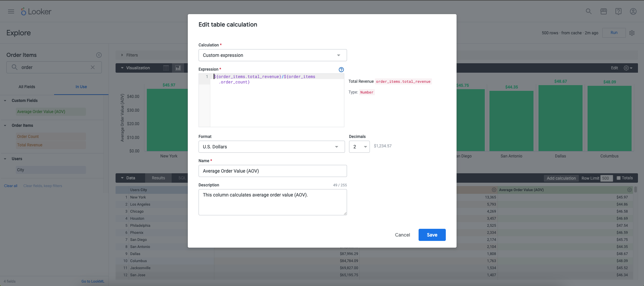Save the table calculation
This screenshot has width=644, height=286.
[432, 235]
